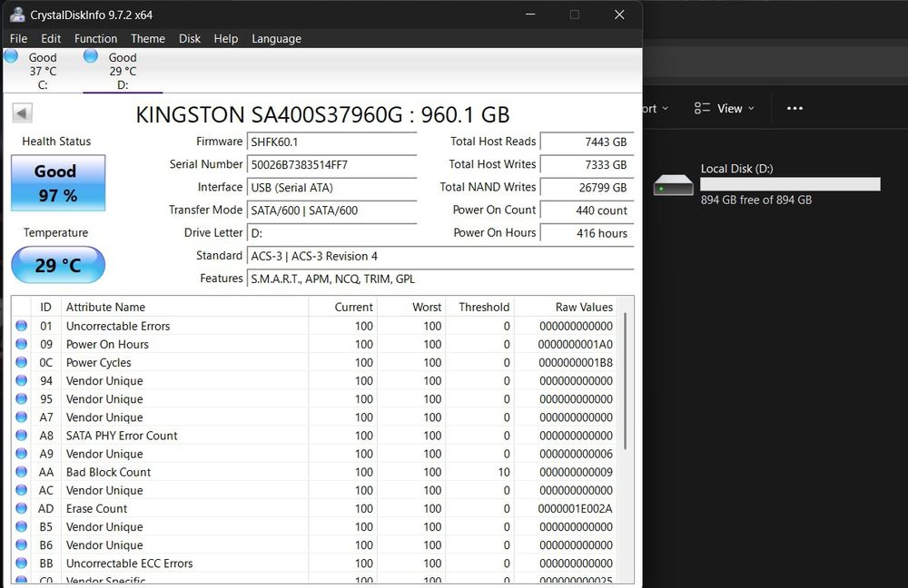Image resolution: width=908 pixels, height=588 pixels.
Task: Click the Drive Letter field D:
Action: click(331, 233)
